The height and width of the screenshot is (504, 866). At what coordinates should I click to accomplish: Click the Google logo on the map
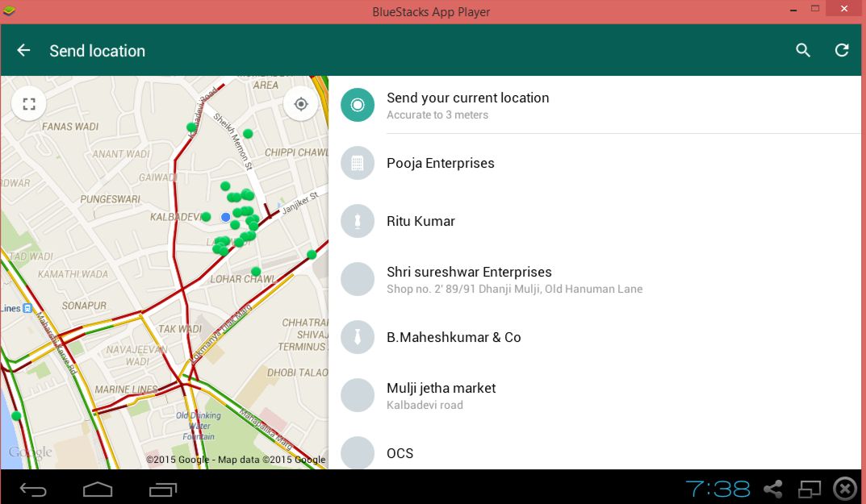coord(31,452)
